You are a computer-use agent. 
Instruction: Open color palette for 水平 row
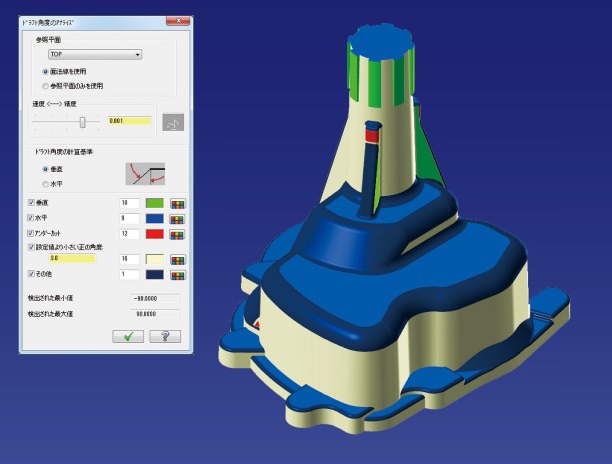tap(179, 218)
